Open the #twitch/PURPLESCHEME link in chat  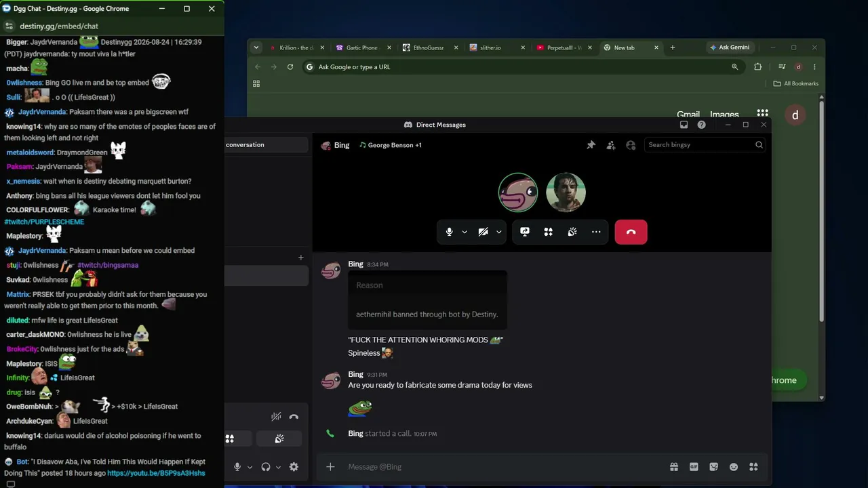(x=44, y=222)
